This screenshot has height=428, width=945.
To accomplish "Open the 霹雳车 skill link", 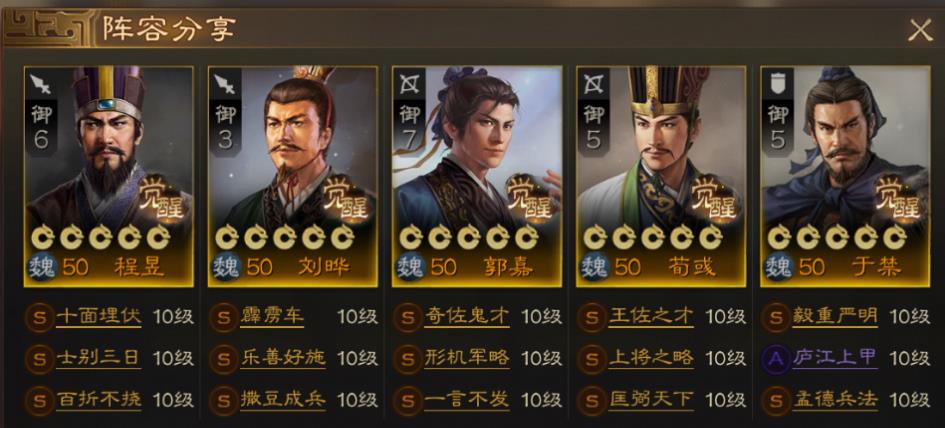I will coord(272,316).
